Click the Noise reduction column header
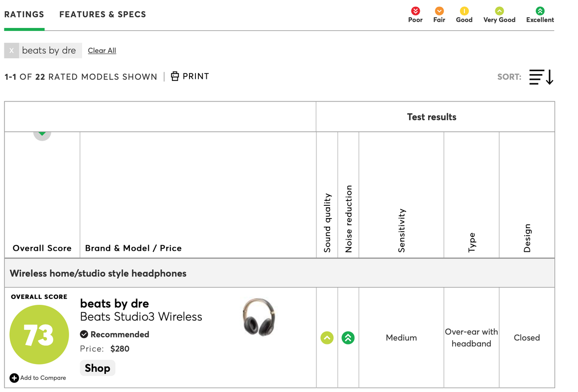This screenshot has height=392, width=578. (348, 219)
